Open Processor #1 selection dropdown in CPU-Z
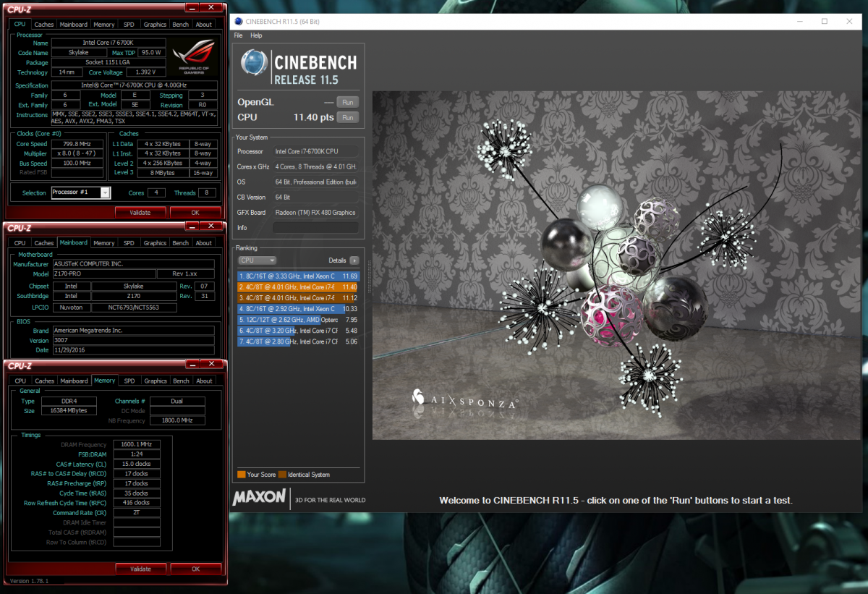This screenshot has width=868, height=594. click(106, 192)
